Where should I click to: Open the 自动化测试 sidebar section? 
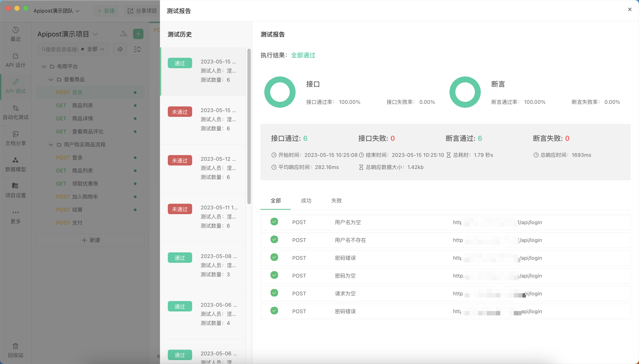pos(15,112)
